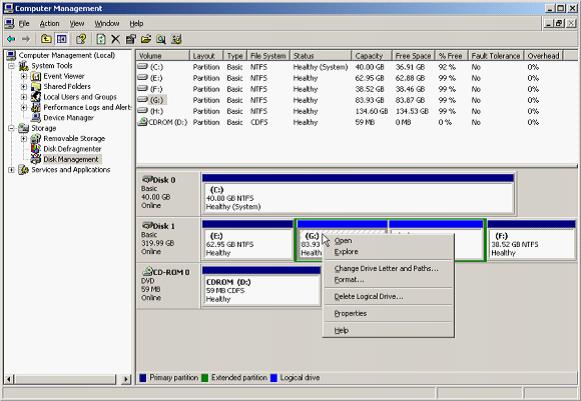Select the (F:) partition block on Disk 1

click(x=531, y=240)
